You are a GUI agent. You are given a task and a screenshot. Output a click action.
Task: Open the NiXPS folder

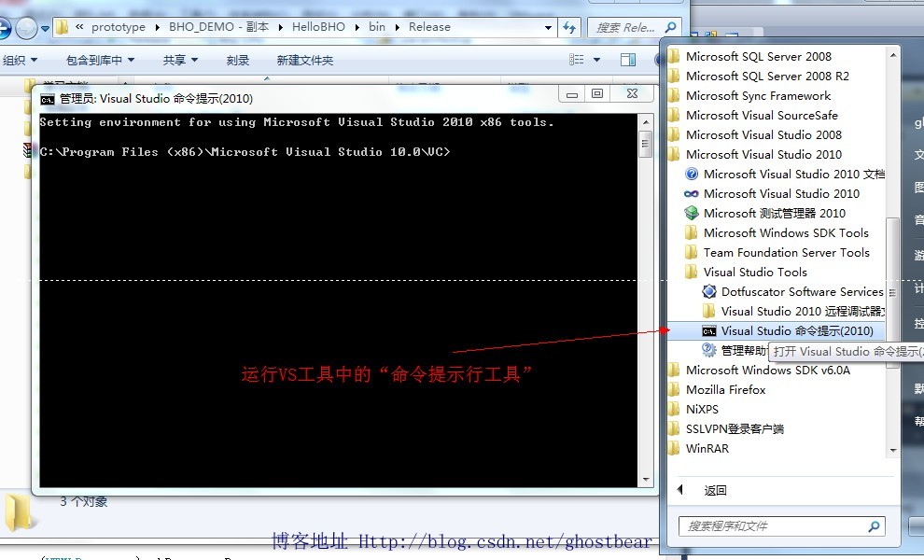tap(693, 409)
